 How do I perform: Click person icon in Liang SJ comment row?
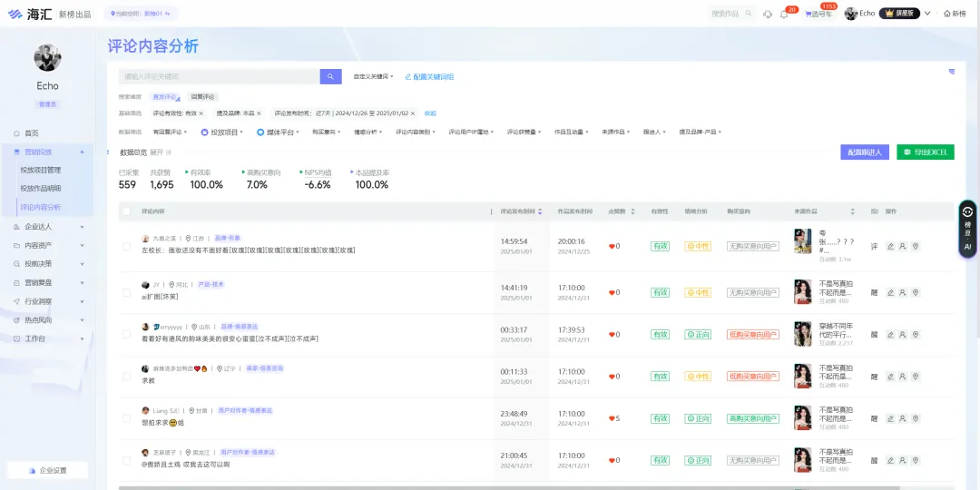click(x=903, y=418)
